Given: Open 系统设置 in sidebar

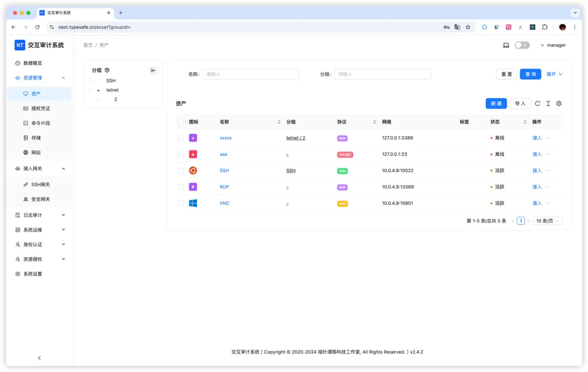Looking at the screenshot, I should [33, 274].
